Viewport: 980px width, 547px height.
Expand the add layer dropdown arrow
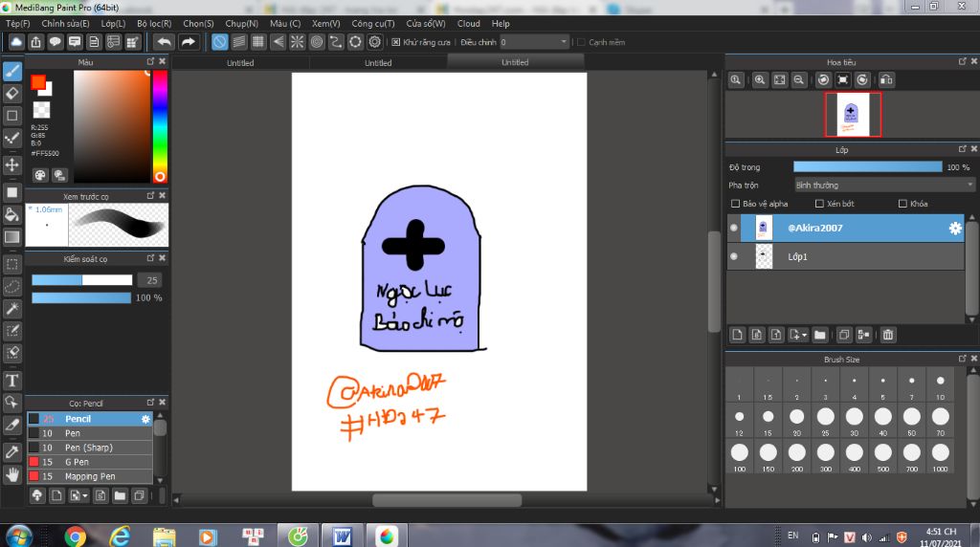pyautogui.click(x=804, y=335)
